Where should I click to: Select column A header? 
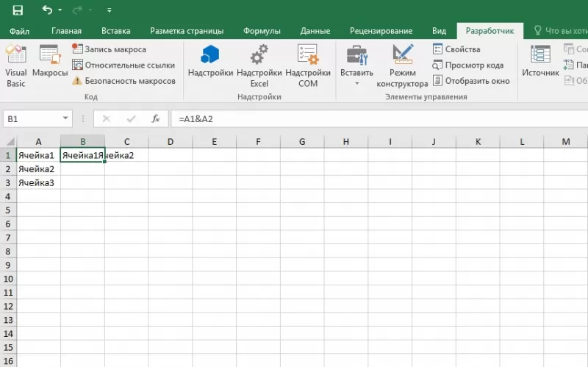click(38, 141)
